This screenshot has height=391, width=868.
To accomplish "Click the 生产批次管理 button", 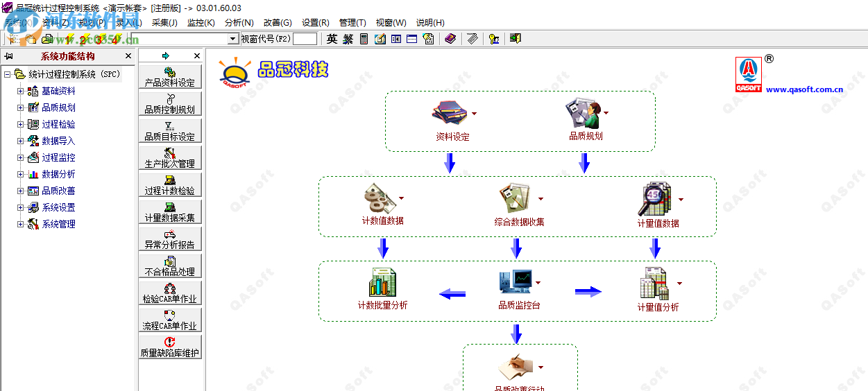I will pos(170,157).
